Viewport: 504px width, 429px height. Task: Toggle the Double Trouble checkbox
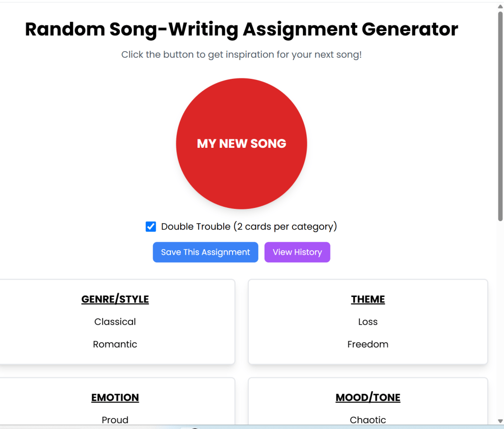click(151, 227)
